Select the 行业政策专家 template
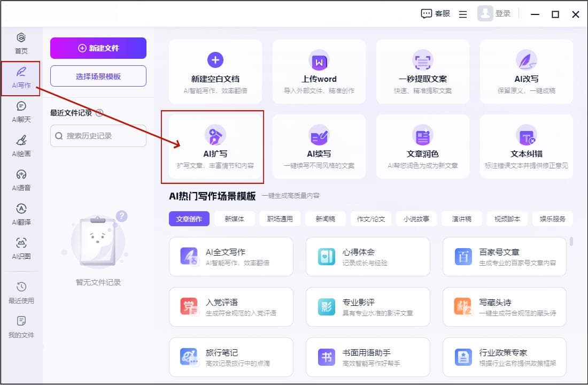 pos(505,357)
